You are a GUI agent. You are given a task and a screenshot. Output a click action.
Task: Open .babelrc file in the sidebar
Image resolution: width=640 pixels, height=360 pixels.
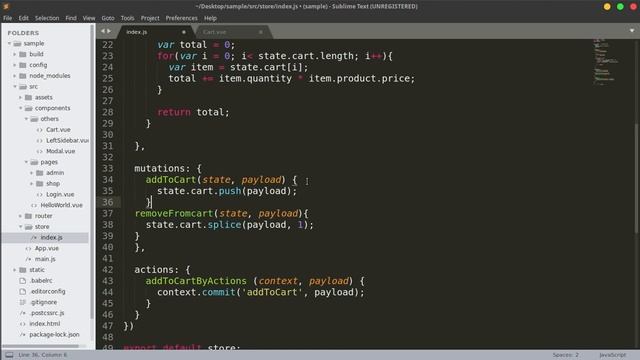(41, 280)
